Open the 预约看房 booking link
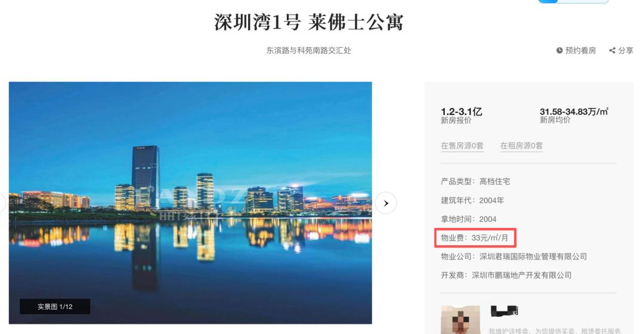The height and width of the screenshot is (334, 644). coord(576,51)
